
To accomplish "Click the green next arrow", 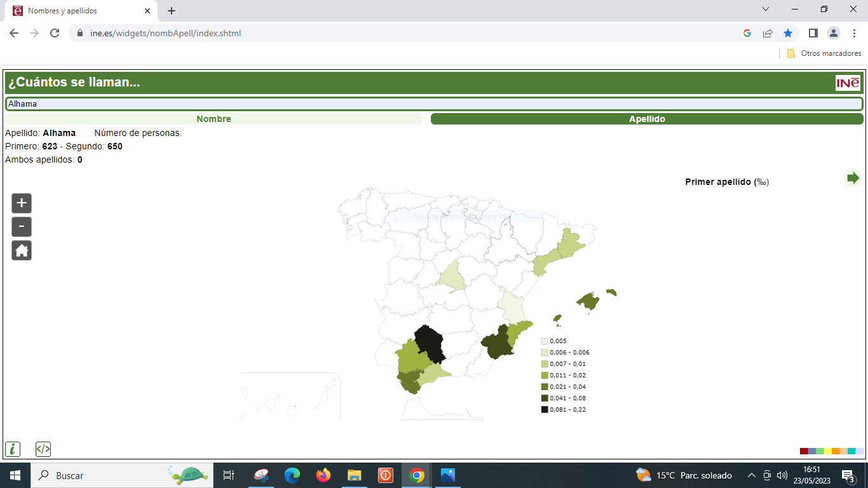I will pyautogui.click(x=852, y=178).
